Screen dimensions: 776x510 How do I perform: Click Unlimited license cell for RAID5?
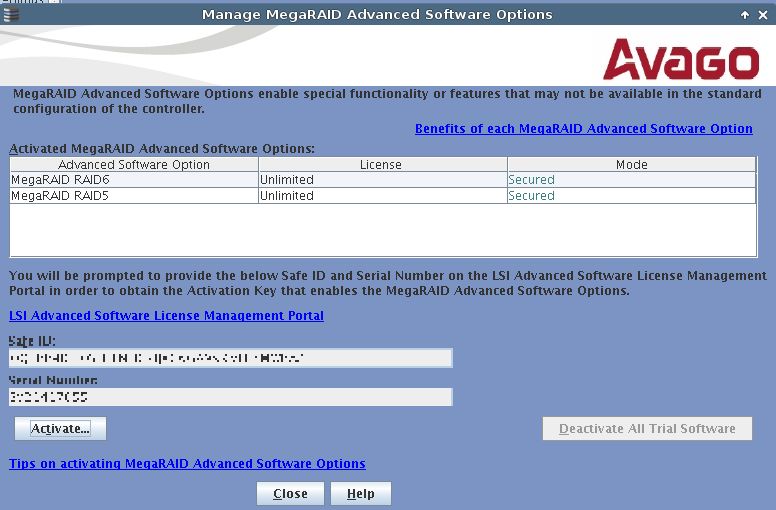(x=383, y=195)
